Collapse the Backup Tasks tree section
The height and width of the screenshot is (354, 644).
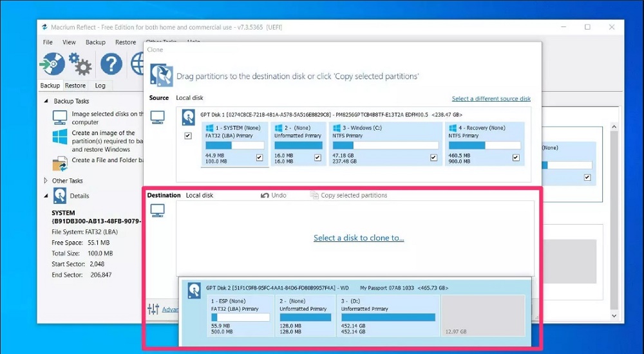[45, 101]
